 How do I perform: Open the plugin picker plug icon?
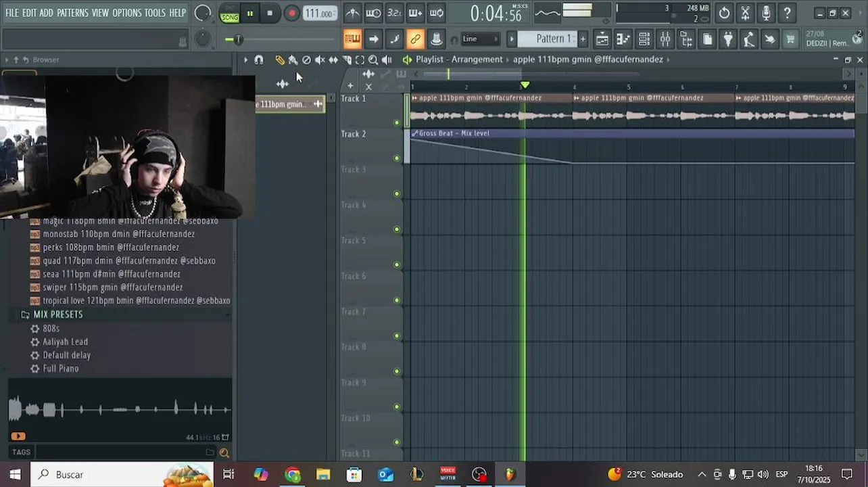point(728,39)
